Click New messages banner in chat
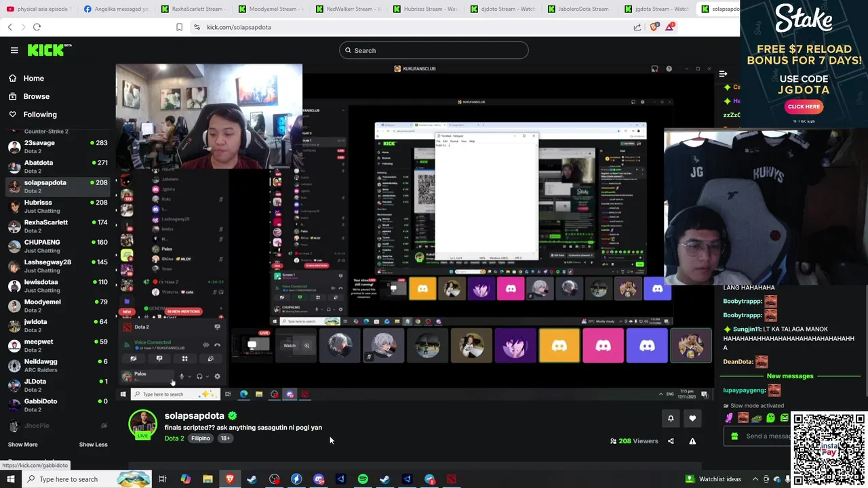The height and width of the screenshot is (488, 868). point(789,376)
